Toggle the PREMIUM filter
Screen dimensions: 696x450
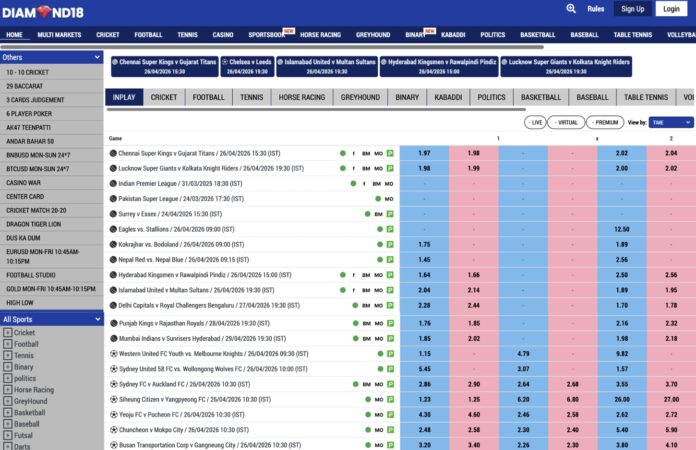pos(605,122)
